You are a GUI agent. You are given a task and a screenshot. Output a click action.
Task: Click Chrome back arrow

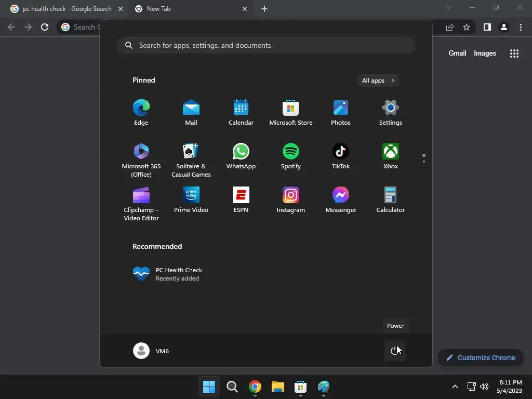click(11, 27)
